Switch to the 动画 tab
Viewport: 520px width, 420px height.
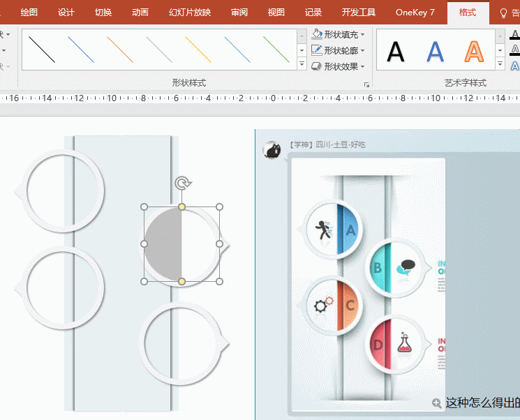[x=140, y=13]
